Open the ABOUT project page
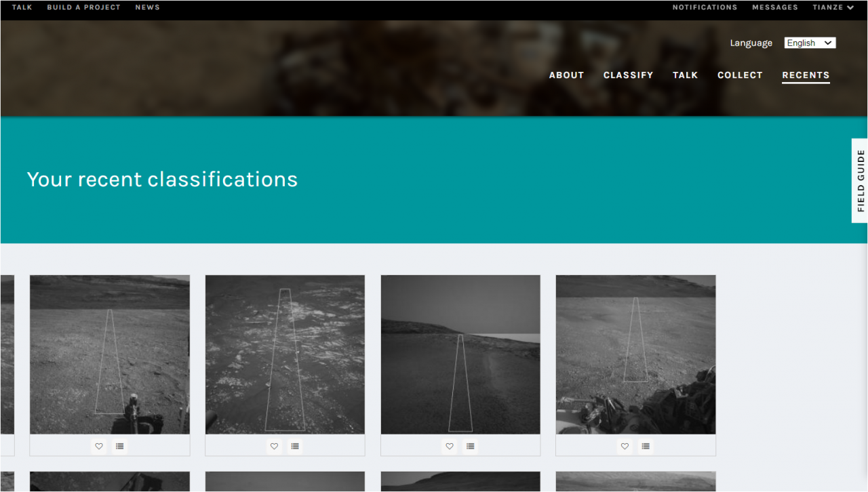The height and width of the screenshot is (492, 868). [x=566, y=75]
